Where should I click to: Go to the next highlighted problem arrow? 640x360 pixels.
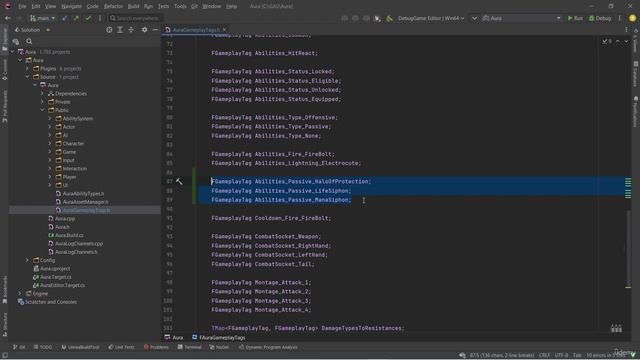(626, 41)
